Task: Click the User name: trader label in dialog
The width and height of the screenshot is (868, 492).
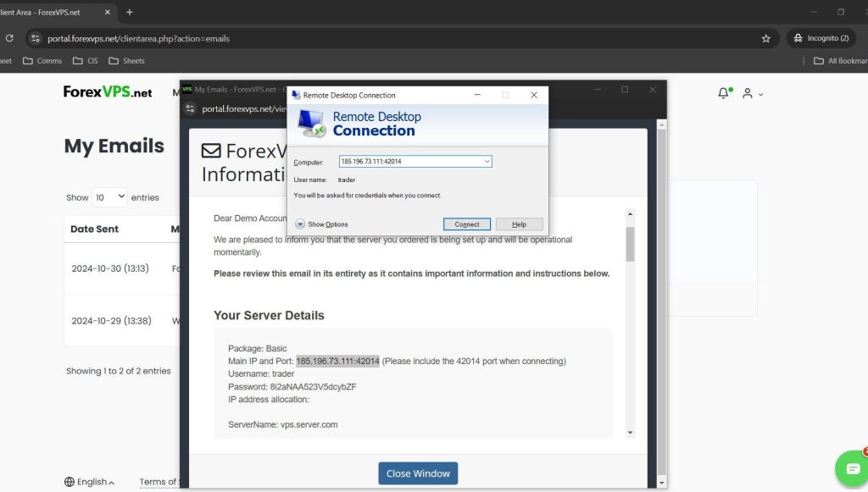Action: pyautogui.click(x=325, y=180)
